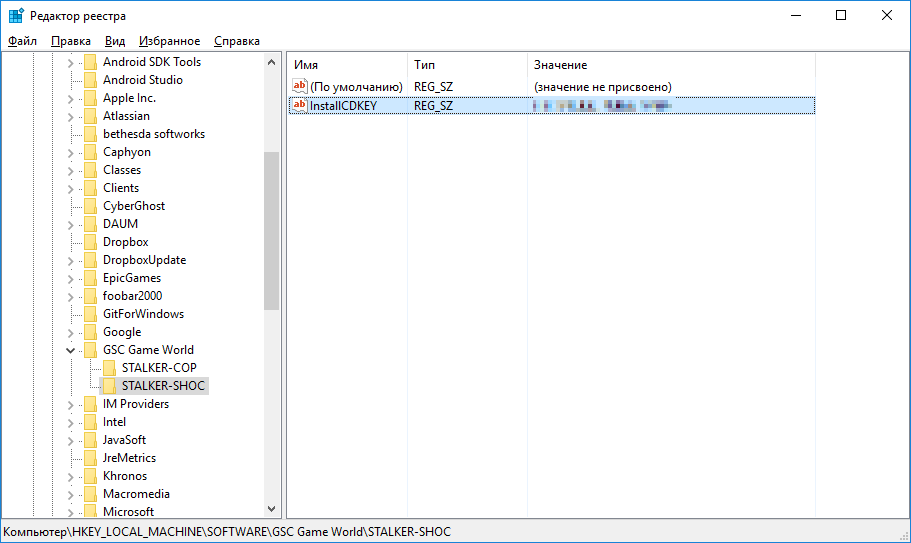Viewport: 911px width, 543px height.
Task: Open the Справка menu
Action: pyautogui.click(x=237, y=41)
